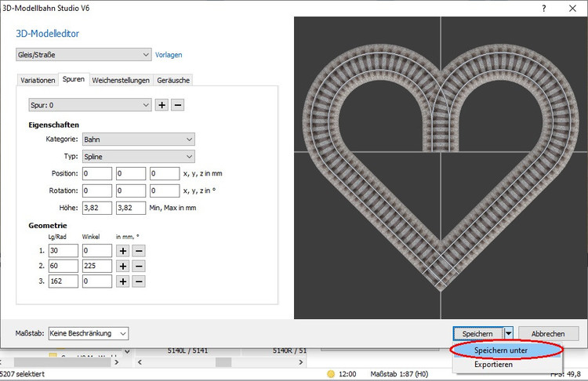Screen dimensions: 588x381
Task: Delete geometry row 2 with minus
Action: 138,267
